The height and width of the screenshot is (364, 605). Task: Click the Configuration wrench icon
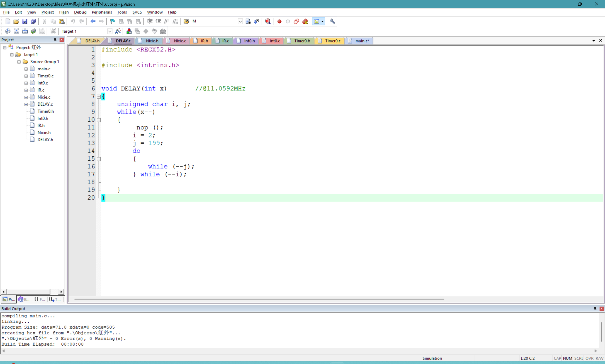coord(332,21)
